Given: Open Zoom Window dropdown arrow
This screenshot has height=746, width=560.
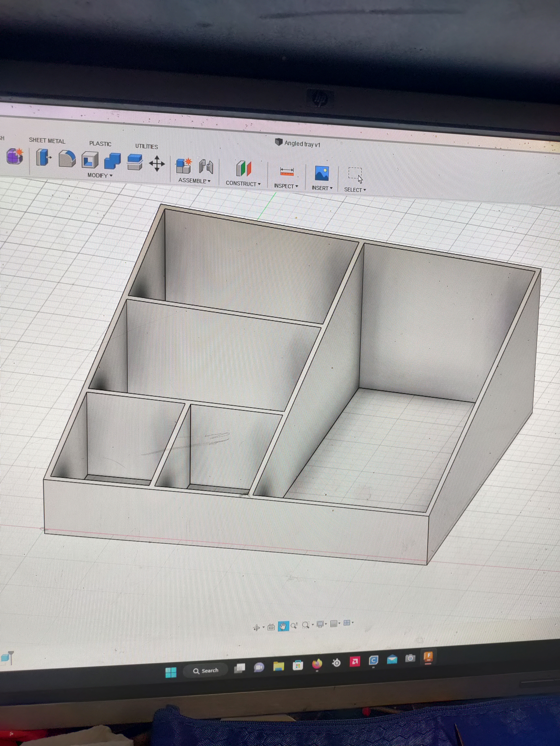Looking at the screenshot, I should [313, 625].
